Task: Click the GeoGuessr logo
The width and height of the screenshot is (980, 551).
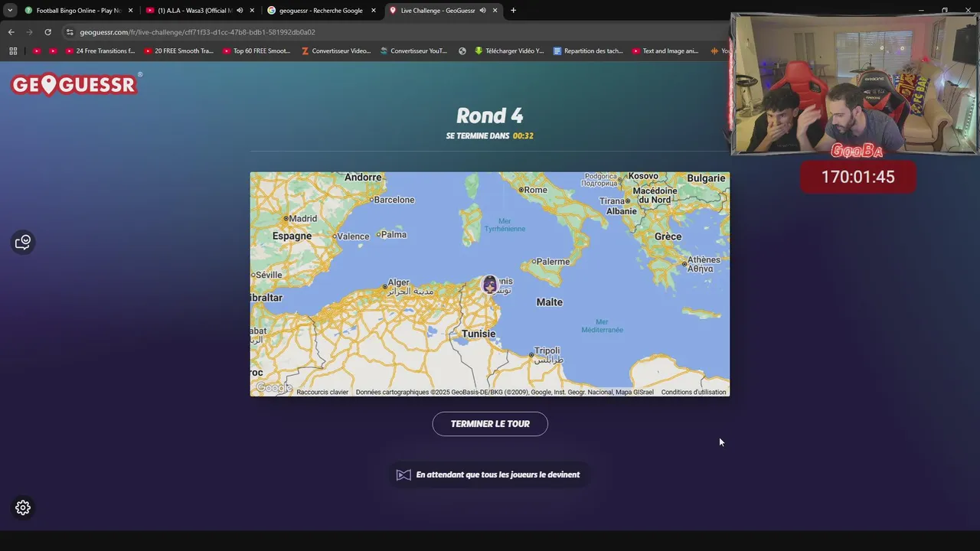Action: 76,84
